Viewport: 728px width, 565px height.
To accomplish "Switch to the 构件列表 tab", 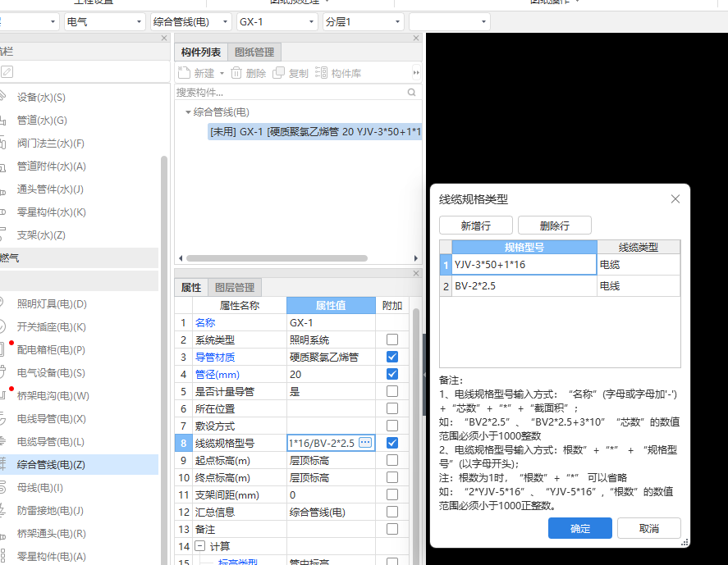I will [x=201, y=52].
